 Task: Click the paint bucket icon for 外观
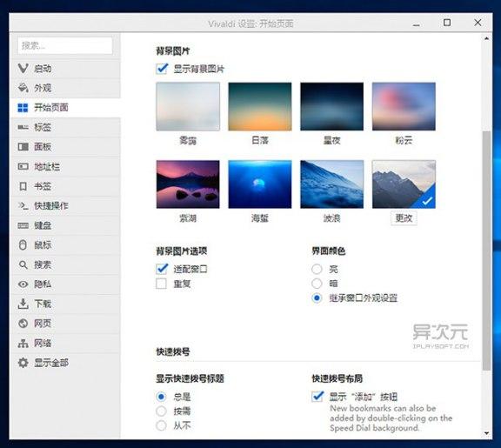(23, 88)
